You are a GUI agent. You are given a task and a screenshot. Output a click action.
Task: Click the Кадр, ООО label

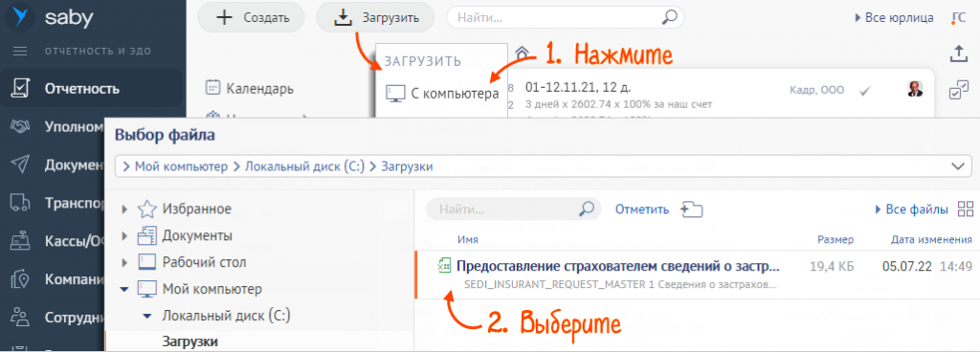coord(817,91)
